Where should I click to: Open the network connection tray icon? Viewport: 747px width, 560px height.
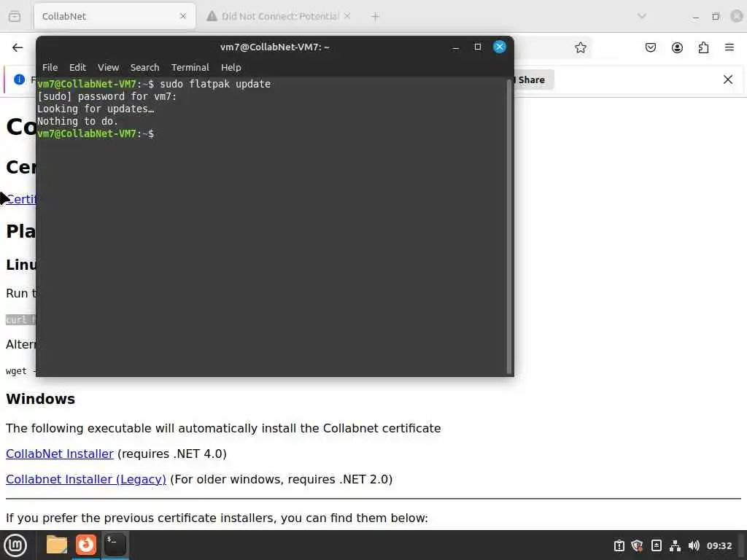675,545
